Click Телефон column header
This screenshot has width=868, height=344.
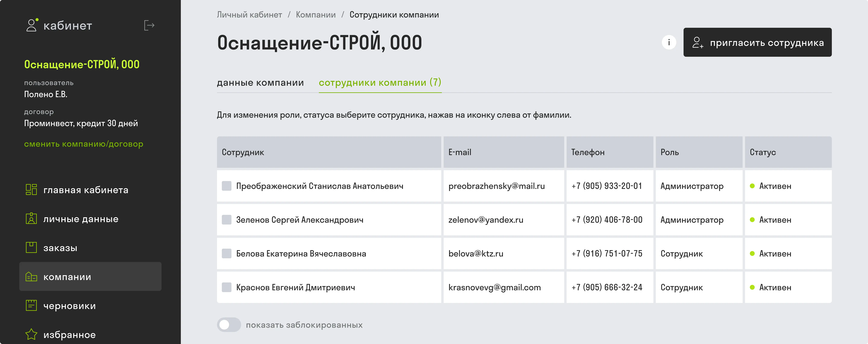point(610,152)
